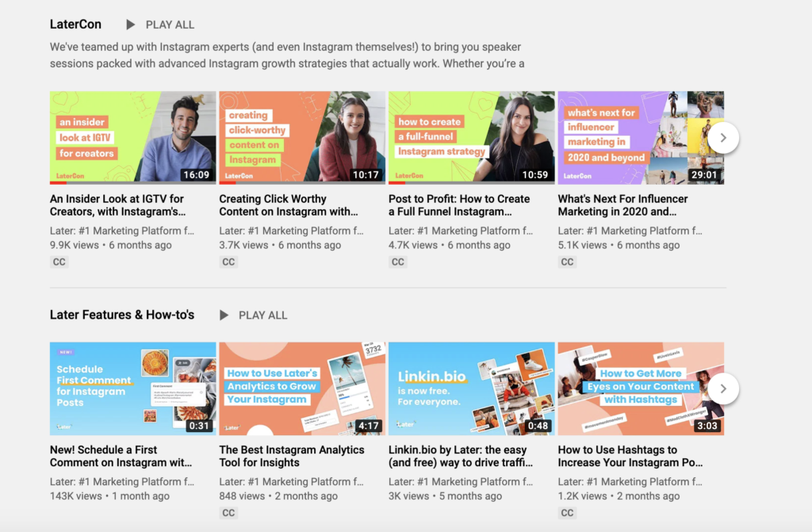This screenshot has height=532, width=812.
Task: Click the 16:09 duration badge
Action: (197, 175)
